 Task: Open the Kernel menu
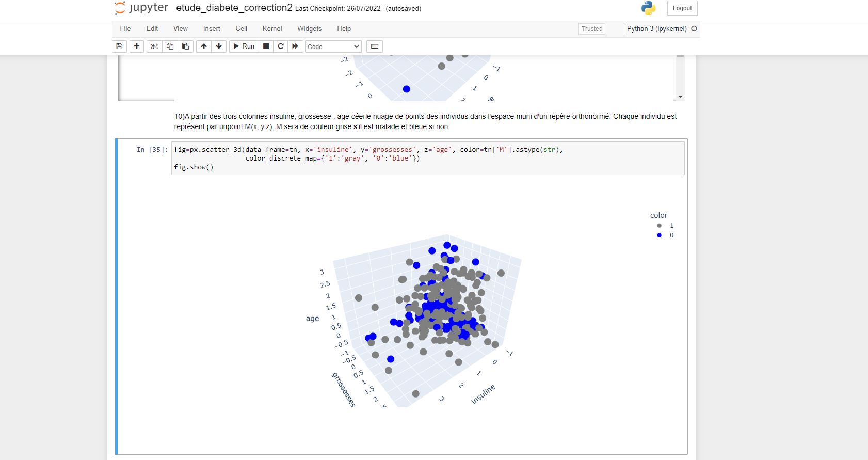pyautogui.click(x=272, y=29)
